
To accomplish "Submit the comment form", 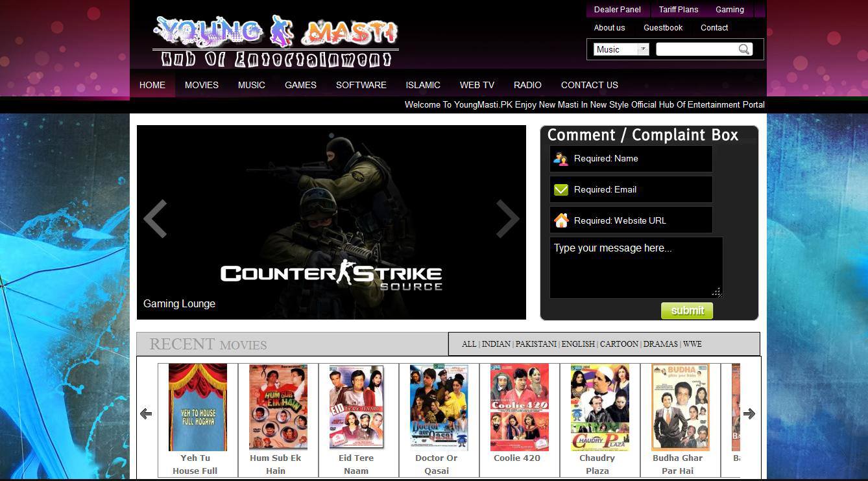I will [687, 311].
